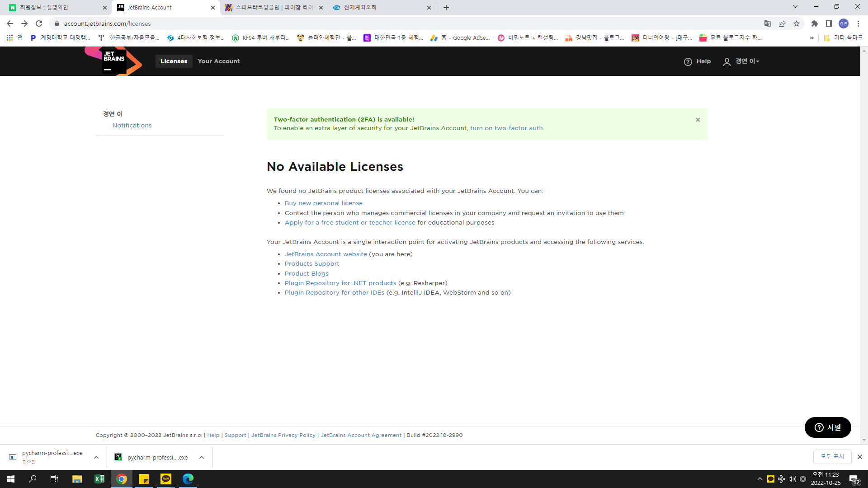Screen dimensions: 868x488
Task: Open the Chrome profile avatar
Action: click(x=844, y=23)
